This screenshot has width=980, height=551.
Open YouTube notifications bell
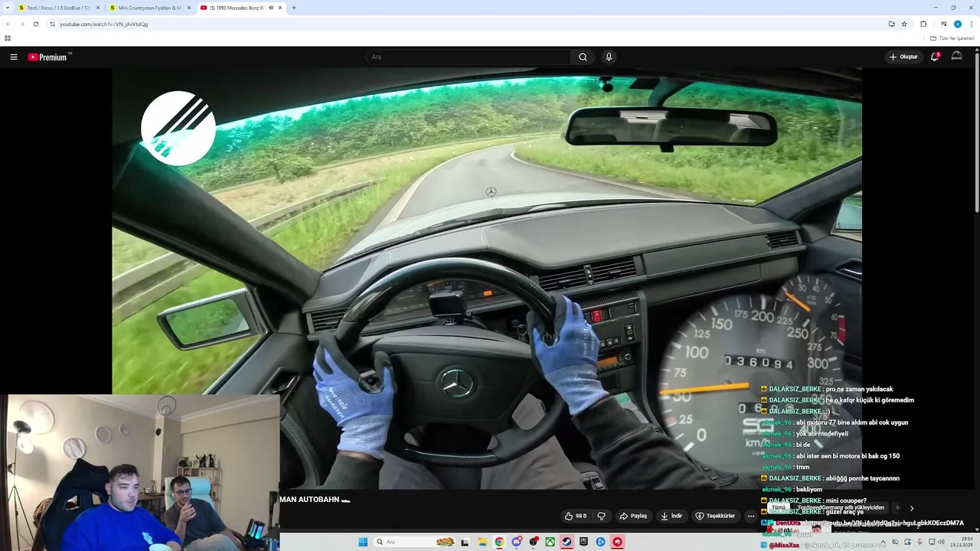pos(935,57)
